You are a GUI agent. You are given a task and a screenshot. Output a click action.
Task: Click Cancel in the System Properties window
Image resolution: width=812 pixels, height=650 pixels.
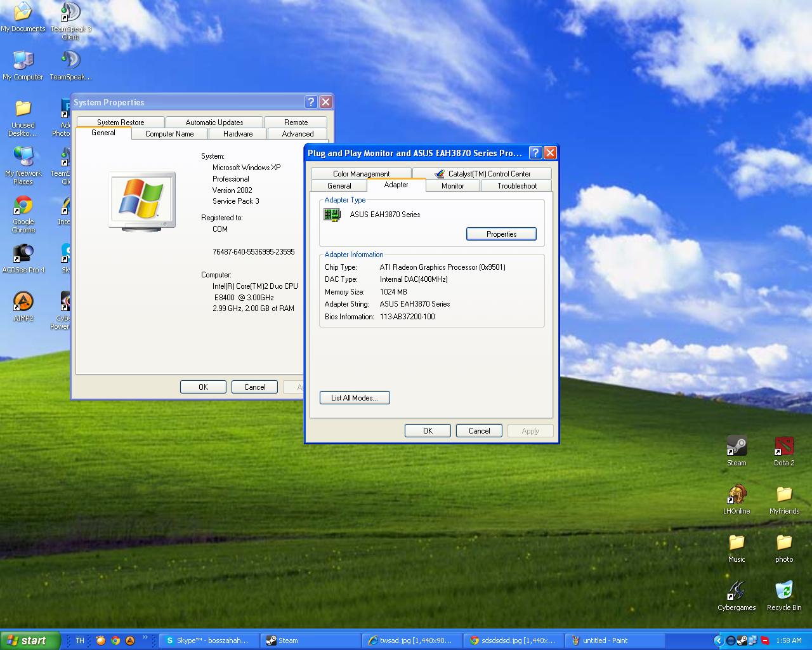click(255, 387)
